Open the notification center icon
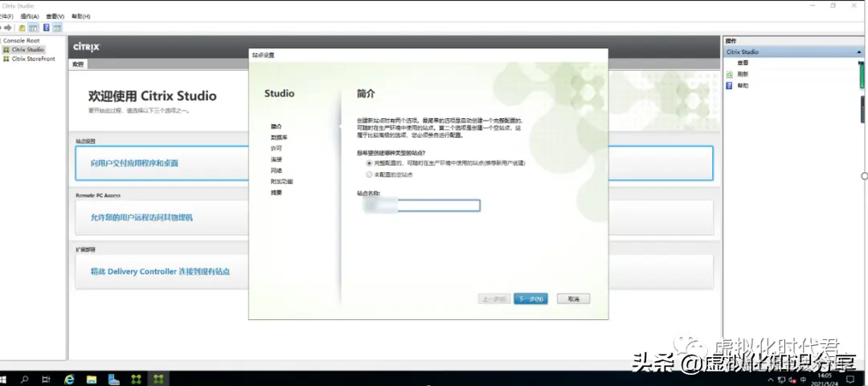Screen dimensions: 868x386 click(851, 380)
